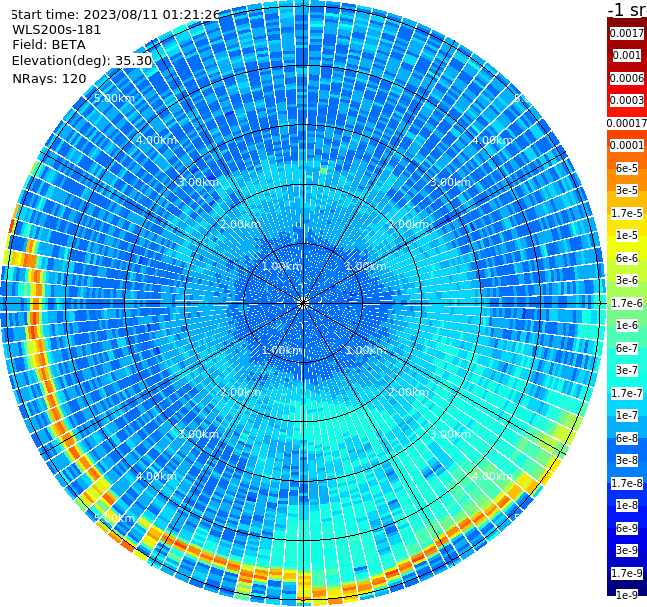Viewport: 647px width, 607px height.
Task: Select the Elevation(deg): 35.30 text
Action: pyautogui.click(x=82, y=61)
